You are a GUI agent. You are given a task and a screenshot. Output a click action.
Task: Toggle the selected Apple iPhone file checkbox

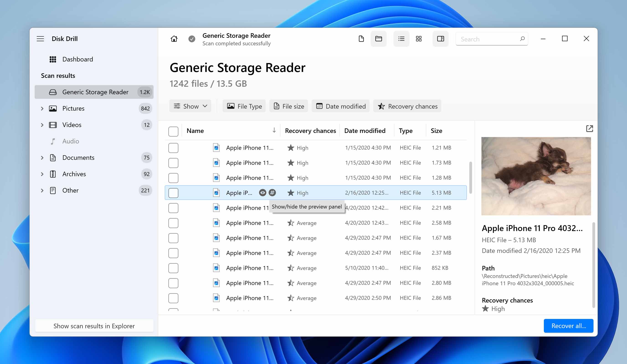[x=173, y=192]
